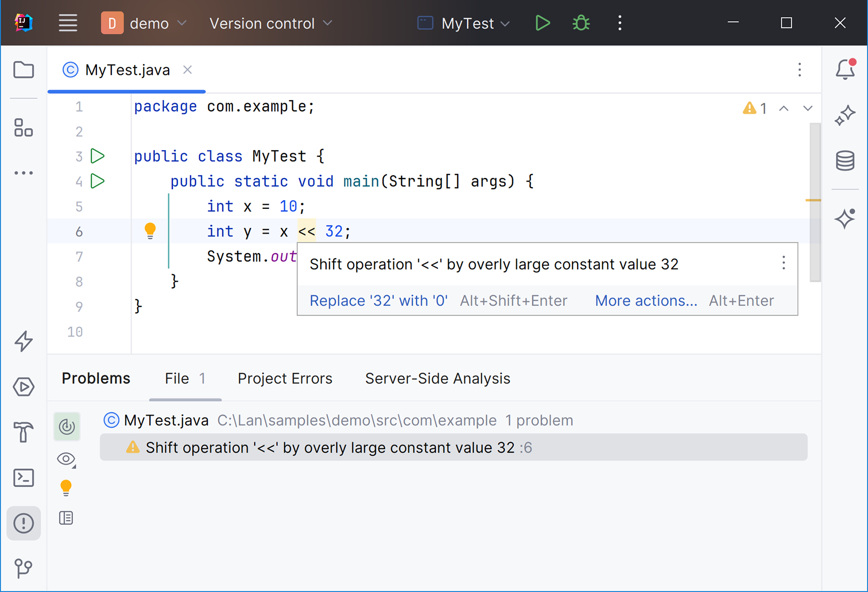The height and width of the screenshot is (592, 868).
Task: Open the Problems tool window icon
Action: point(24,523)
